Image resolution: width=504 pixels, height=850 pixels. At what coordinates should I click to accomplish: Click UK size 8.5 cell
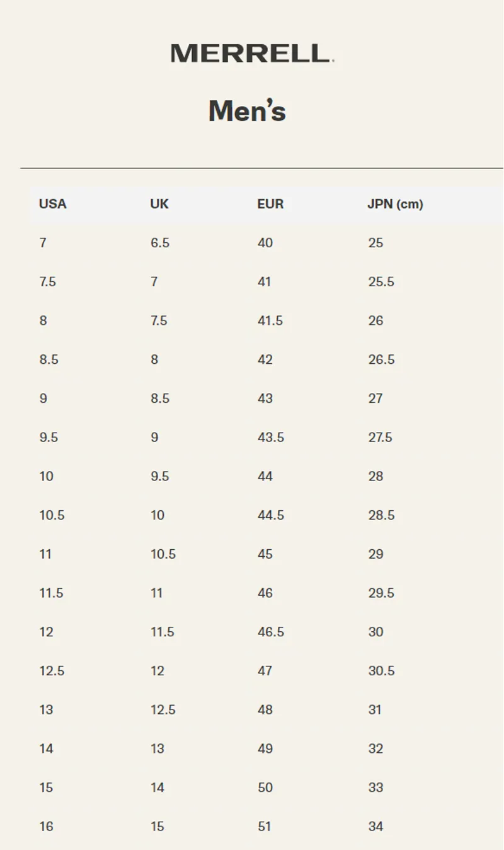[x=159, y=399]
